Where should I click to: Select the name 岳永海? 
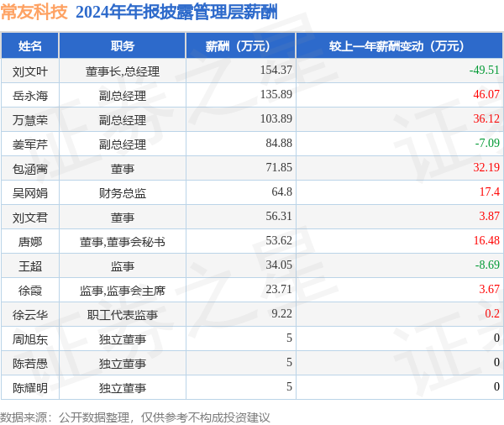[x=30, y=96]
